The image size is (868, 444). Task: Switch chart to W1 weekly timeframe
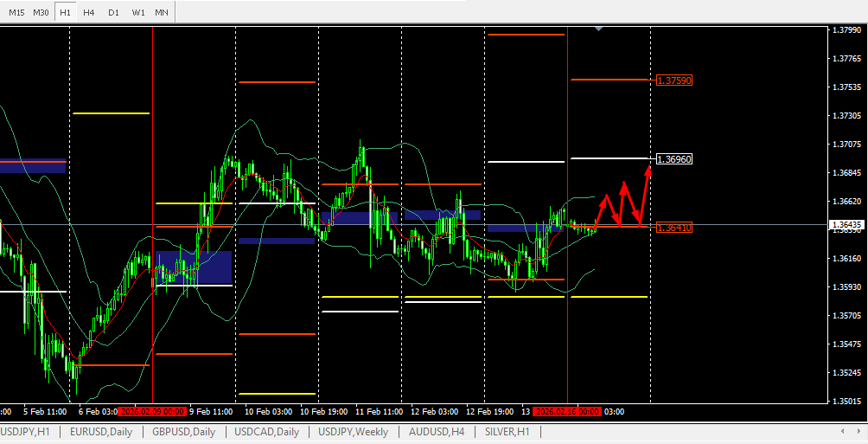[x=138, y=12]
